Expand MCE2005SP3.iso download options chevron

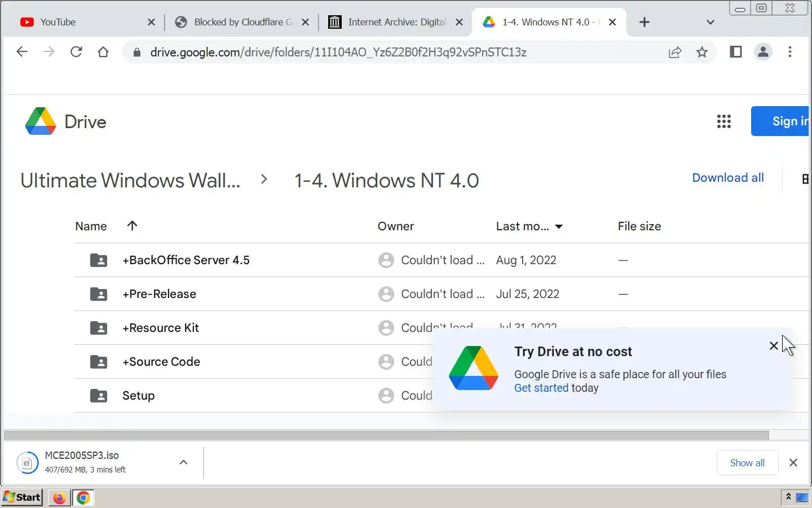point(183,462)
